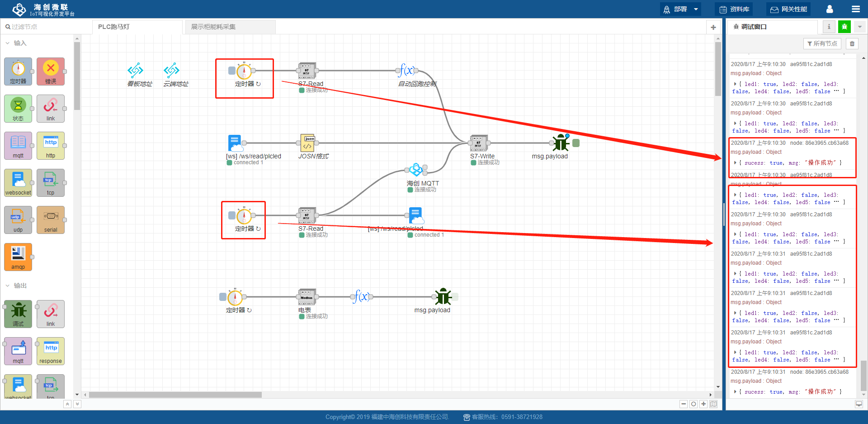The height and width of the screenshot is (424, 868).
Task: Collapse the 输入 palette category
Action: click(16, 43)
